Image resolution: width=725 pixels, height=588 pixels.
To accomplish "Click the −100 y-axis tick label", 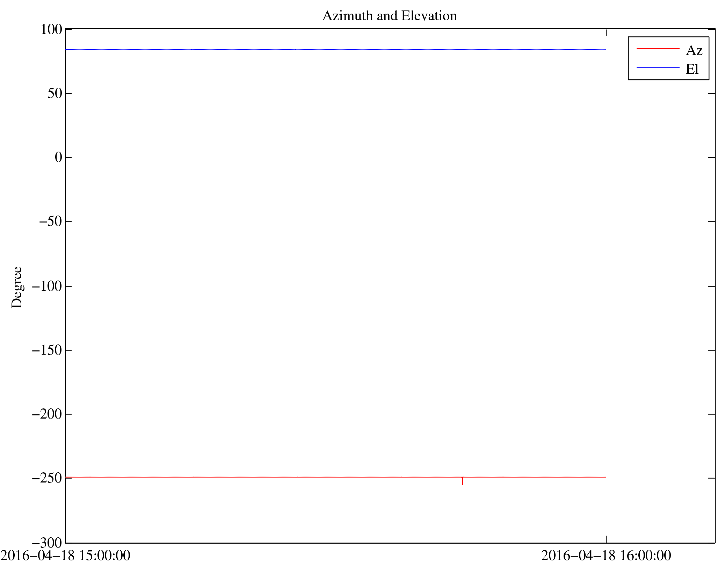I will (x=47, y=286).
